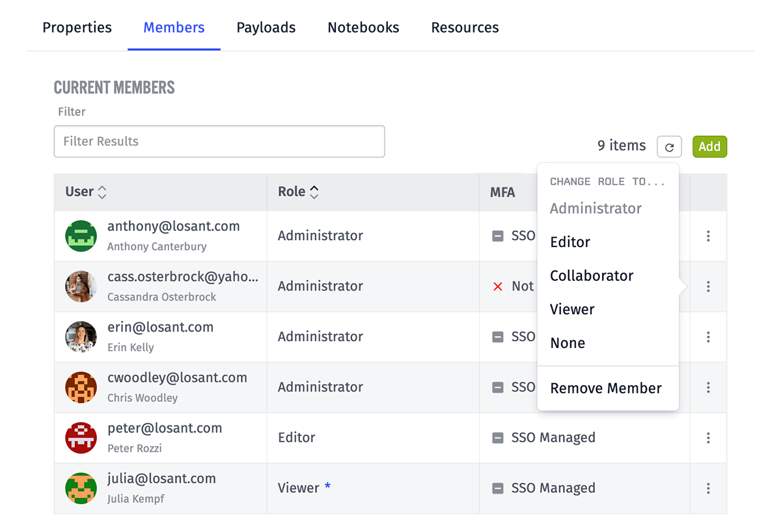Screen dimensions: 781x532
Task: Click the red X MFA icon for Cassandra
Action: pos(498,286)
